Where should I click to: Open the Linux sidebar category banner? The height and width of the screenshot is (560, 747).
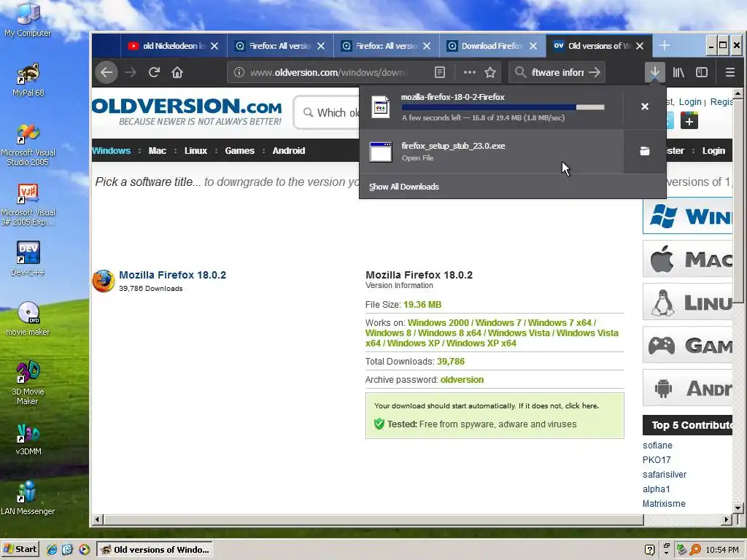pos(687,303)
